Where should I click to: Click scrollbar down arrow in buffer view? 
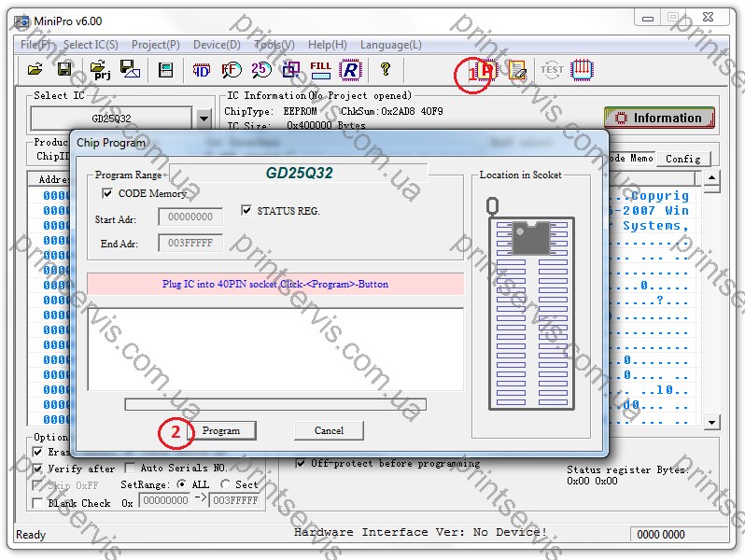click(x=711, y=422)
